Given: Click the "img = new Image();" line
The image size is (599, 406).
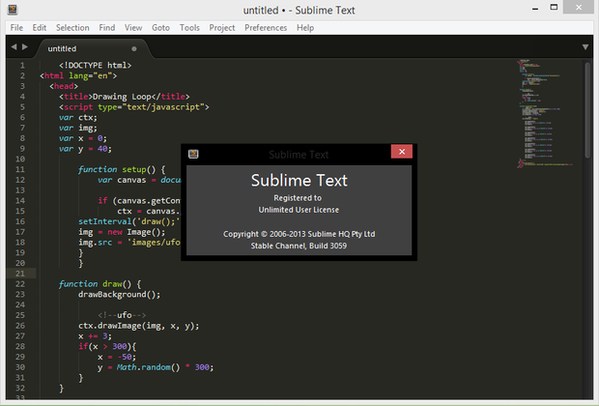Looking at the screenshot, I should click(122, 232).
